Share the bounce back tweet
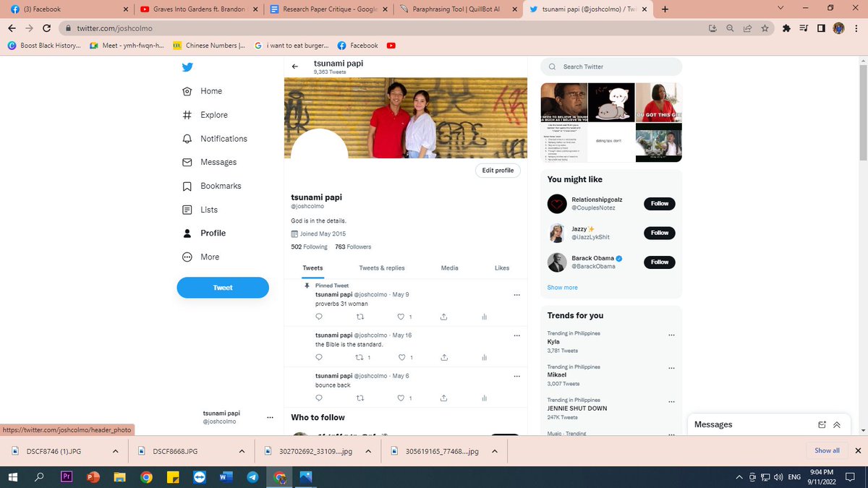This screenshot has width=868, height=488. 443,398
